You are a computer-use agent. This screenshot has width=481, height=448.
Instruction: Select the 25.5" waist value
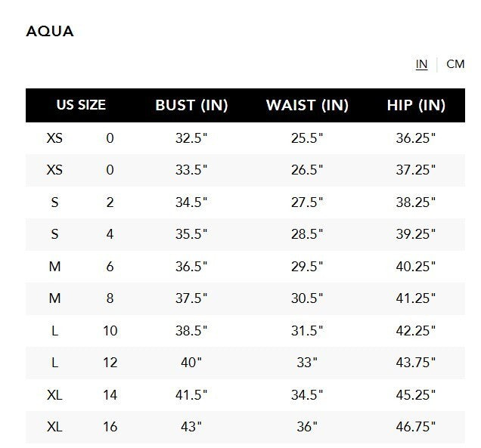307,138
